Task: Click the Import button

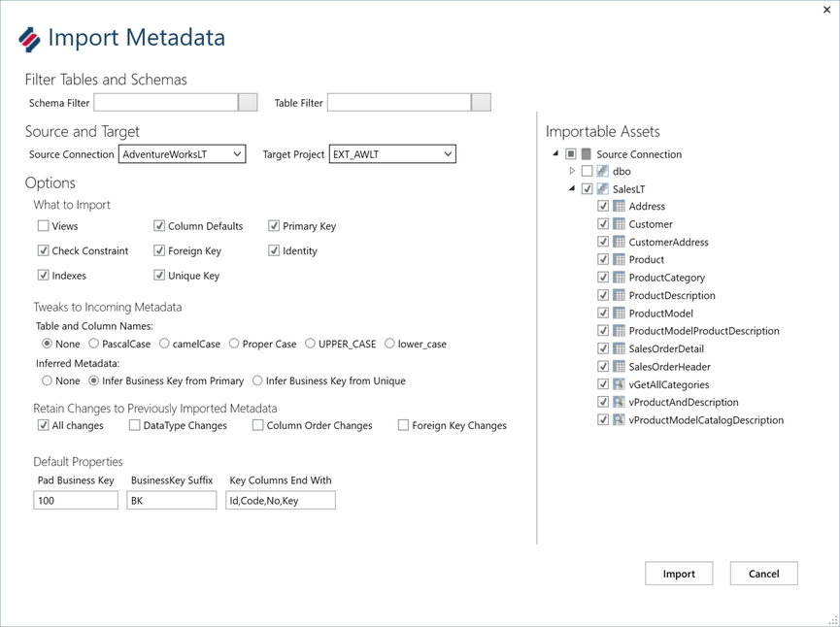Action: point(679,574)
